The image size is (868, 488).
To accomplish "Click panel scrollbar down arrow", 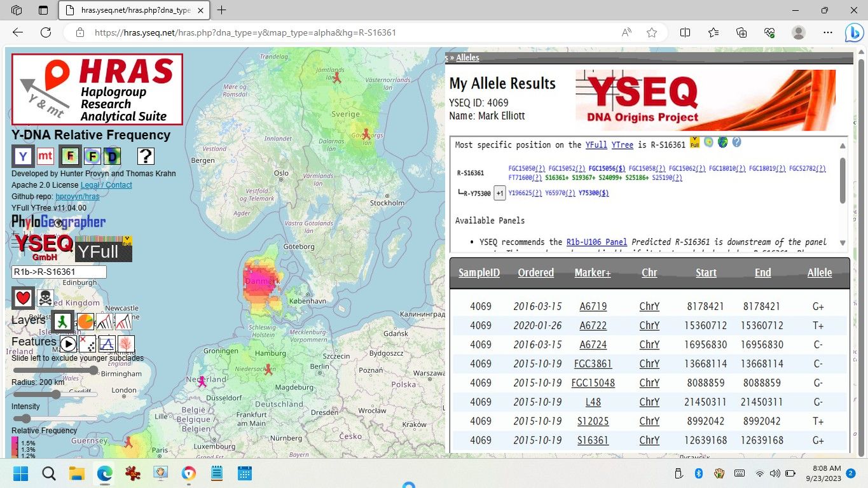I will pyautogui.click(x=843, y=243).
